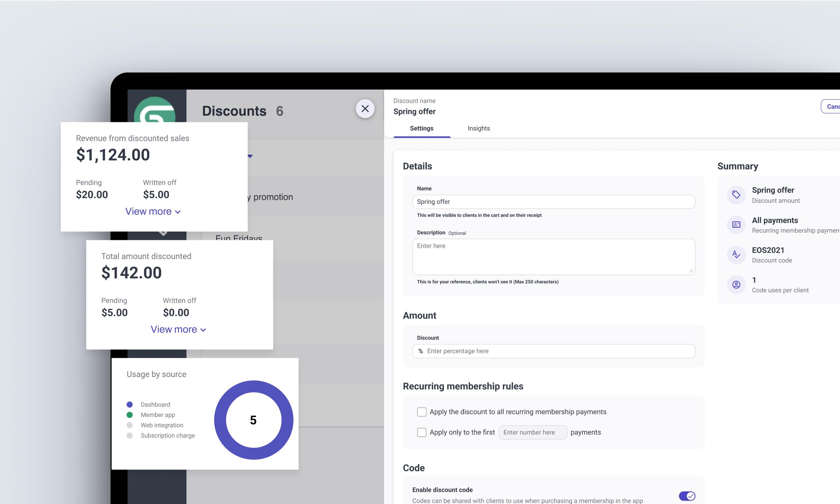Toggle off Enable discount code switch
Image resolution: width=840 pixels, height=504 pixels.
point(687,496)
